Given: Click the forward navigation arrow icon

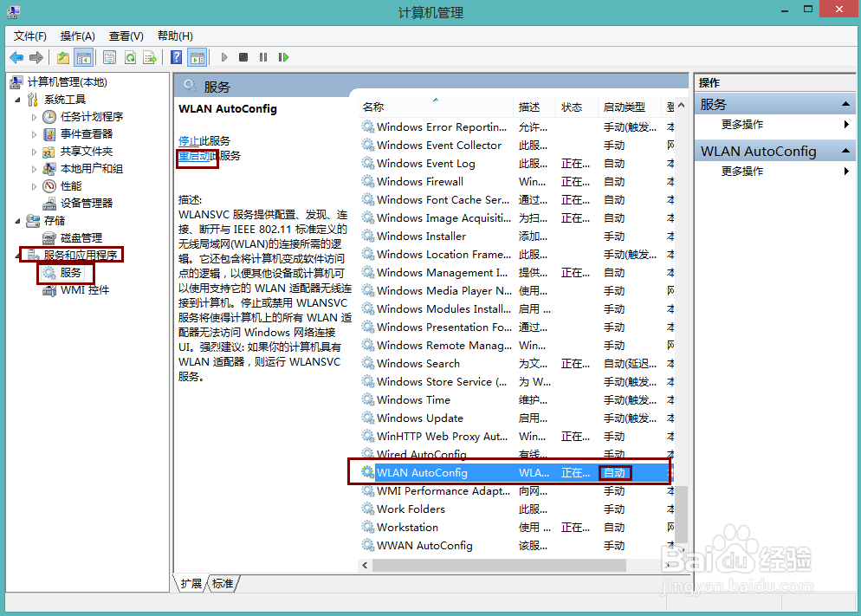Looking at the screenshot, I should pyautogui.click(x=35, y=57).
